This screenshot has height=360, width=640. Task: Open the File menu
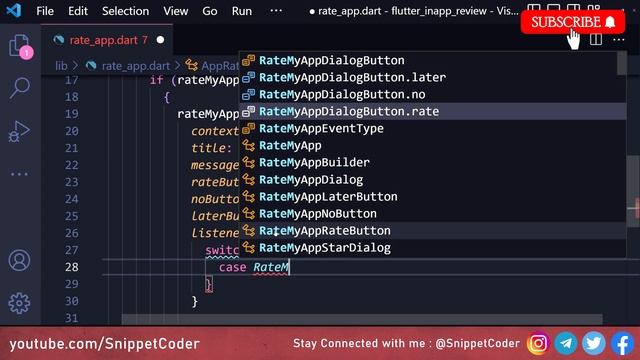pyautogui.click(x=45, y=11)
